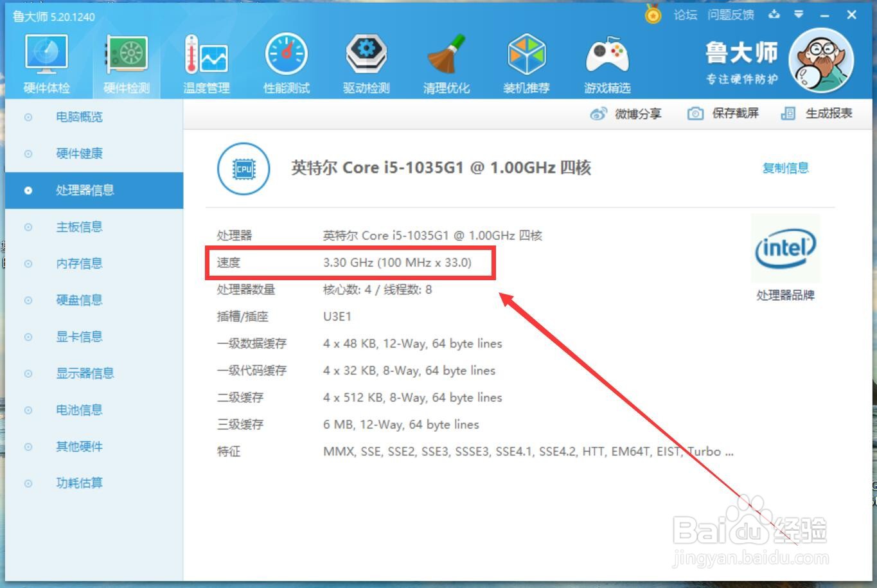Minimize the 鲁大师 window
877x588 pixels.
click(825, 15)
